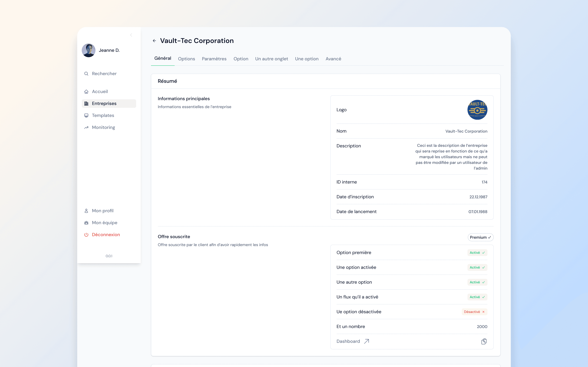Image resolution: width=588 pixels, height=367 pixels.
Task: Toggle Activé badge for Un flux qu'il a activé
Action: pos(477,297)
